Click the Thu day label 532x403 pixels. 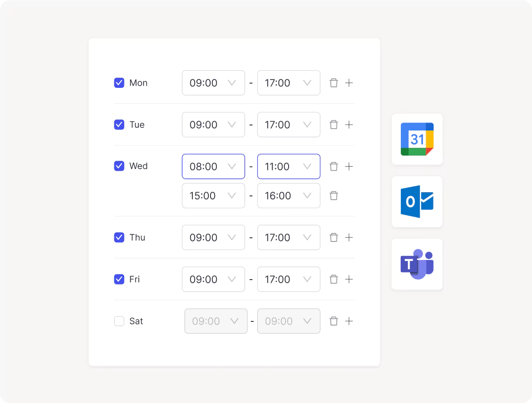click(137, 237)
